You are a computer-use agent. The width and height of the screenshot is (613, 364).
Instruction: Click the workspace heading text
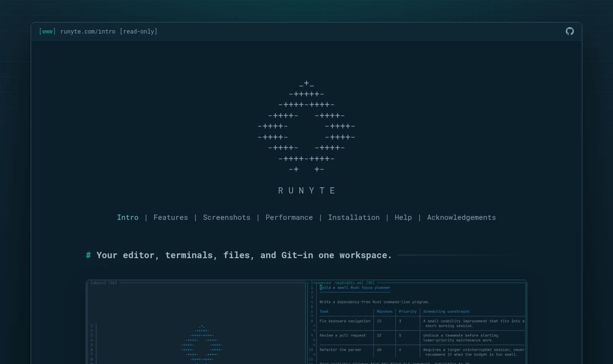244,255
